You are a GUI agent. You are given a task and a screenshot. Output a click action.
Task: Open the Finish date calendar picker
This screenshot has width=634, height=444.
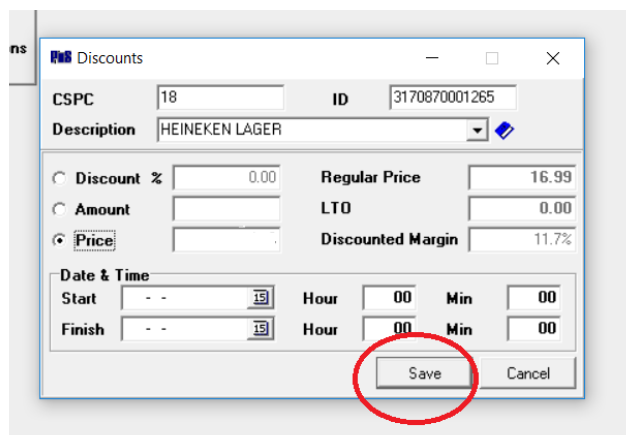[260, 328]
